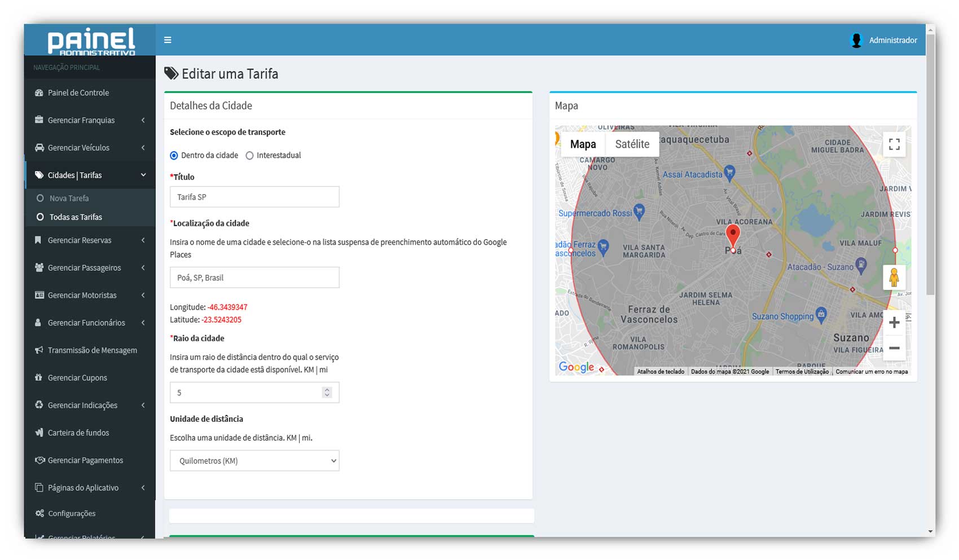Click the Administrador user name

(x=893, y=41)
